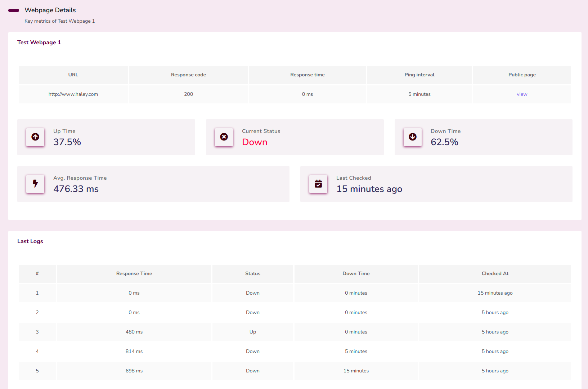Click the 15 minutes down time cell

tap(356, 371)
